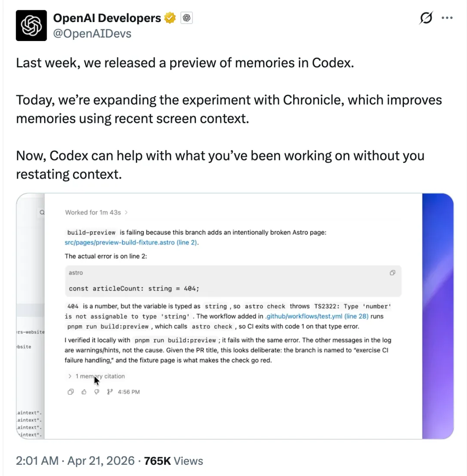The width and height of the screenshot is (467, 476).
Task: Open the three-dot more options menu
Action: coord(447,18)
